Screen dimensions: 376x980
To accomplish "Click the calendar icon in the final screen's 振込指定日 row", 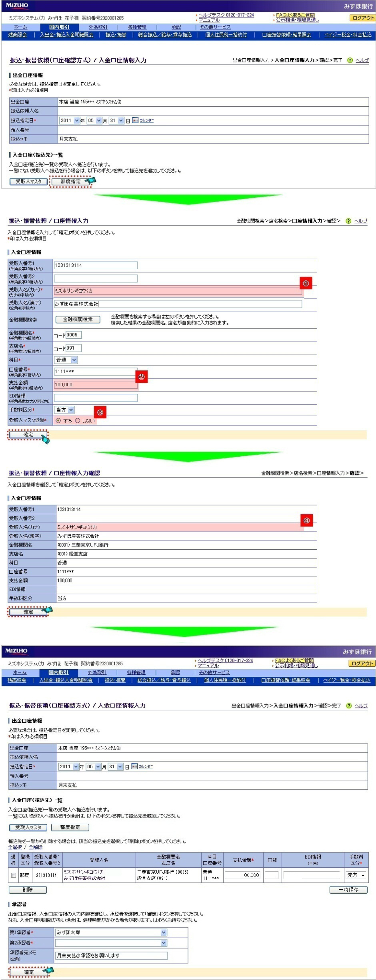I will [x=134, y=766].
